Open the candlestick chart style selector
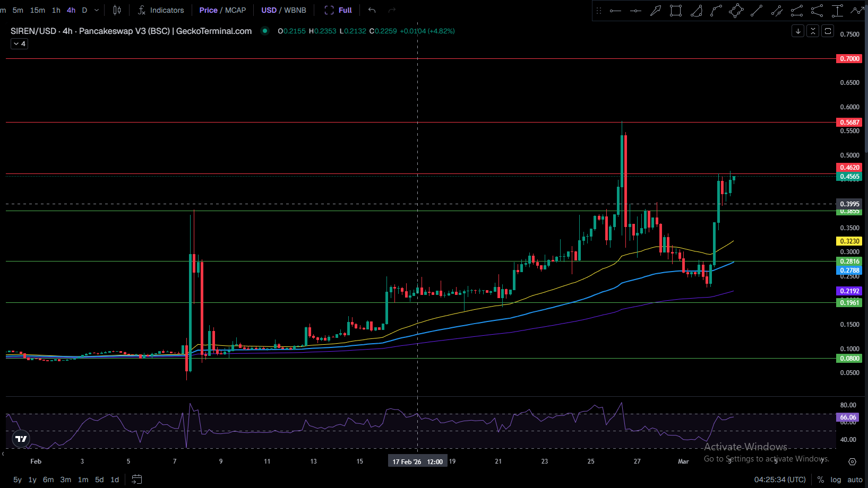Viewport: 868px width, 488px height. (x=117, y=10)
